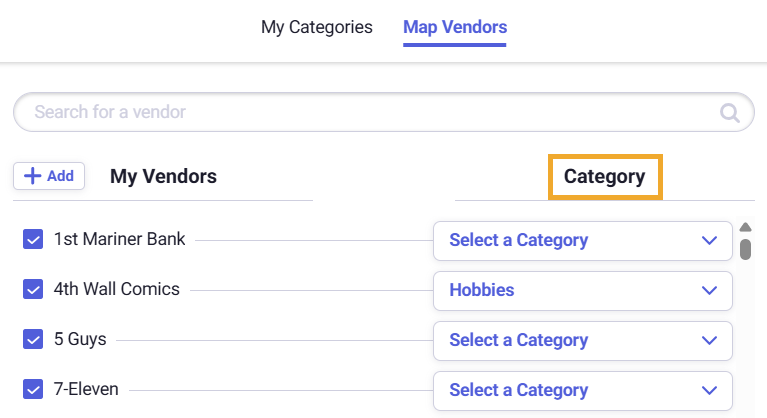Deselect the 7-Eleven vendor checkbox
This screenshot has height=418, width=767.
coord(33,389)
